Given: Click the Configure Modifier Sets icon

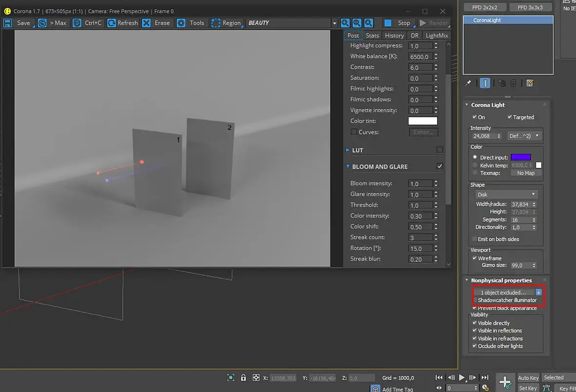Looking at the screenshot, I should point(530,83).
